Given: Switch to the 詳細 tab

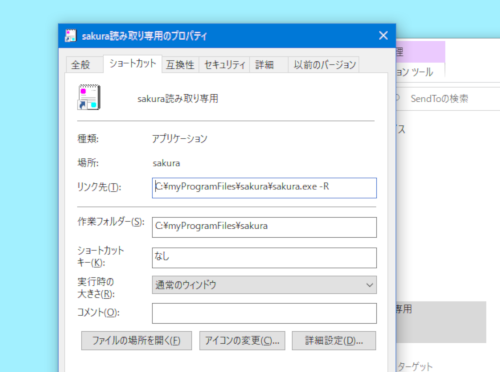Looking at the screenshot, I should 269,64.
